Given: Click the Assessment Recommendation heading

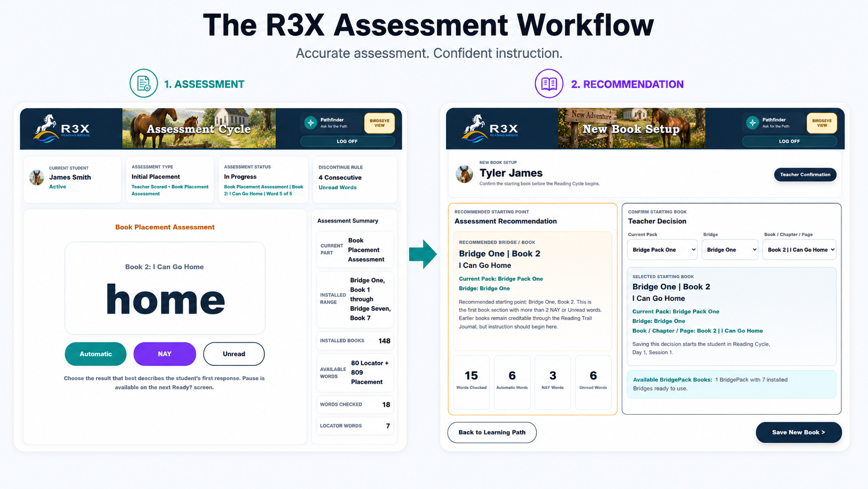Looking at the screenshot, I should coord(506,221).
